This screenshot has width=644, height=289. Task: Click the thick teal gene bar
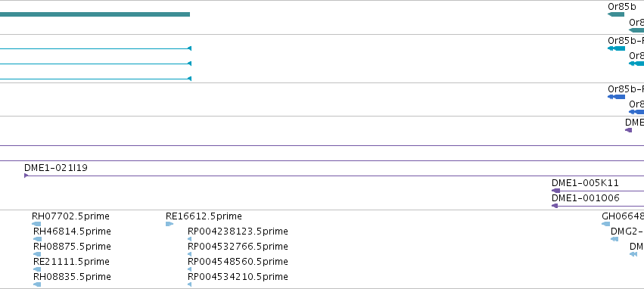[95, 14]
